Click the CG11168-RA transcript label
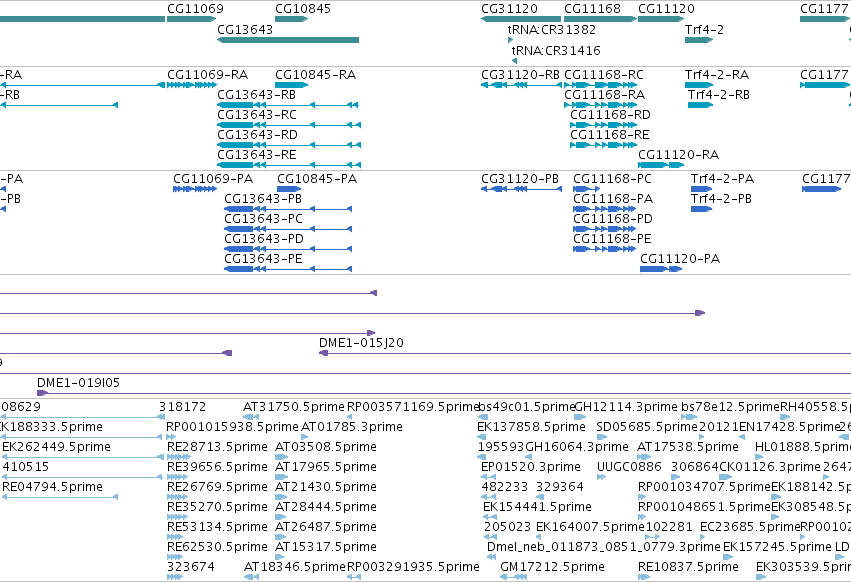Viewport: 851px width, 582px height. pyautogui.click(x=605, y=94)
